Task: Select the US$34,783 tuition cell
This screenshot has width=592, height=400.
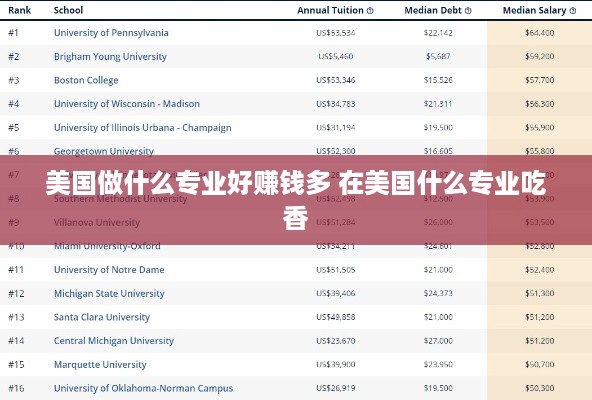Action: point(336,104)
